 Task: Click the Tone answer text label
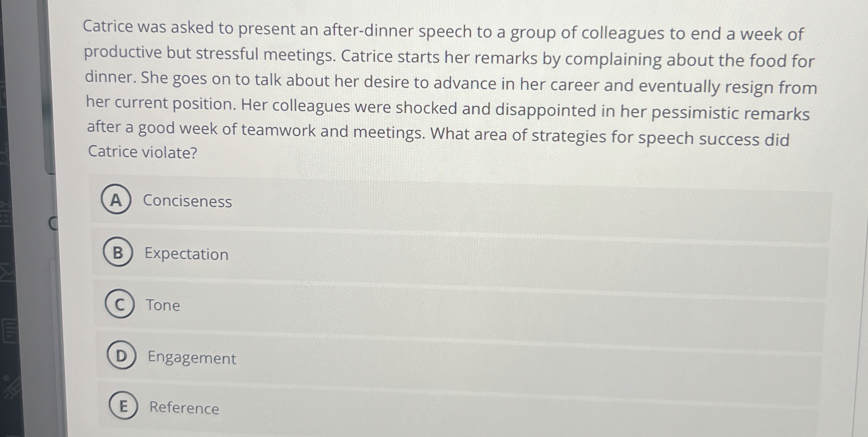[x=162, y=306]
